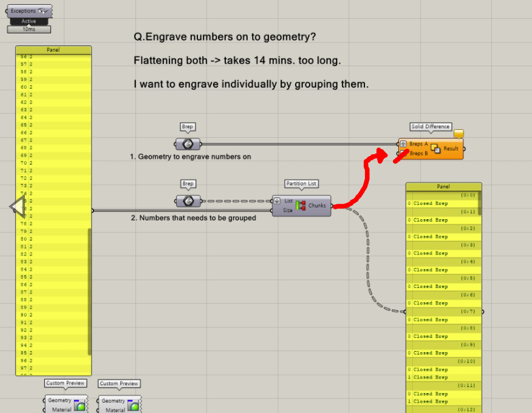The height and width of the screenshot is (413, 532).
Task: Click the upper Brep parameter hexagon icon
Action: pos(188,144)
